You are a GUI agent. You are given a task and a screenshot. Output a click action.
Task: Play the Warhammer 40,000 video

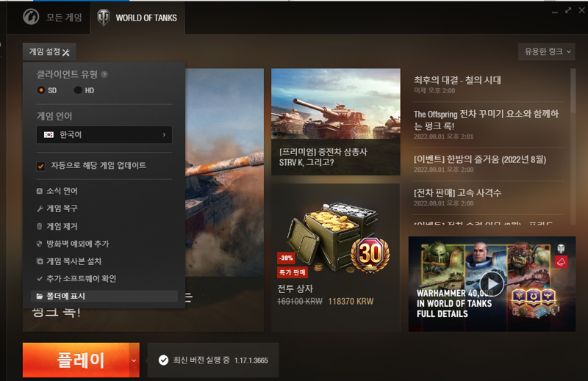(492, 284)
